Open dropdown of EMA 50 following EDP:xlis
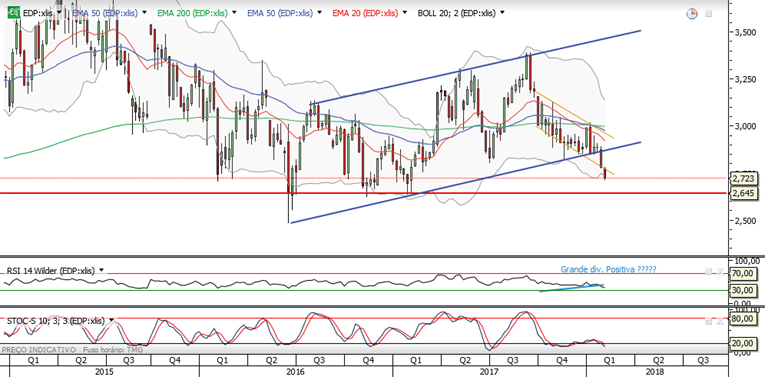Viewport: 765px width, 377px height. (145, 13)
